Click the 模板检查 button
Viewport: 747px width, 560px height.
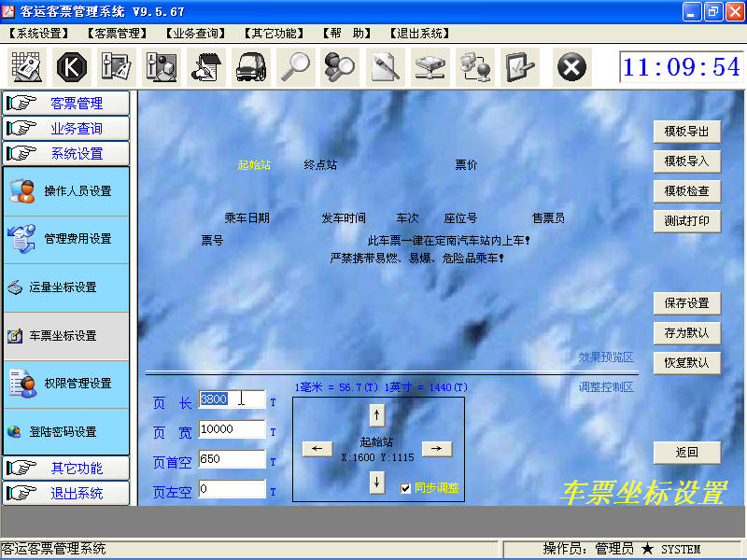[x=687, y=191]
